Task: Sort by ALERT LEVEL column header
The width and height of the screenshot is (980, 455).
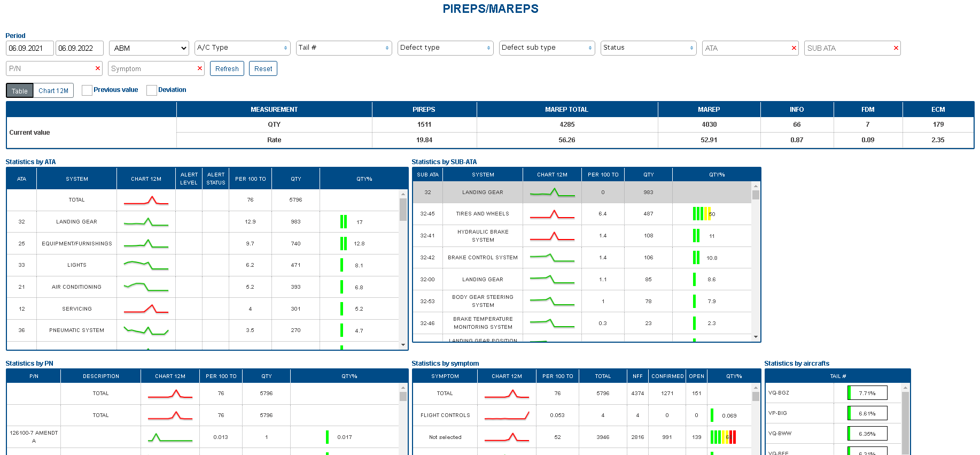Action: [189, 179]
